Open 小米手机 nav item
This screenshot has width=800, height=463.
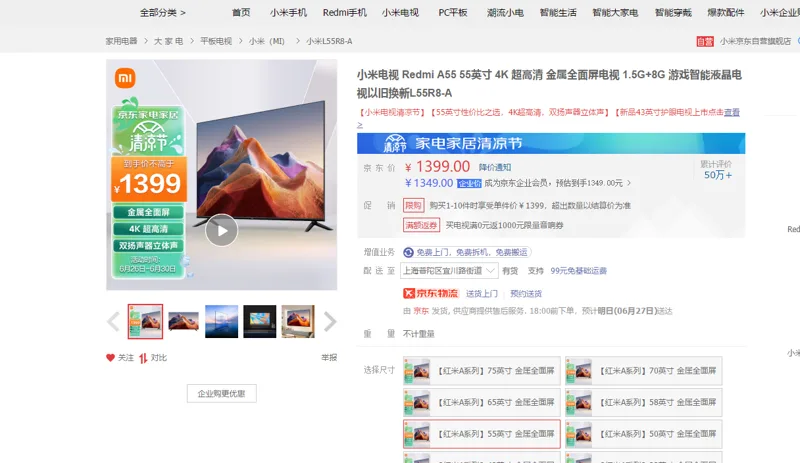(x=288, y=13)
